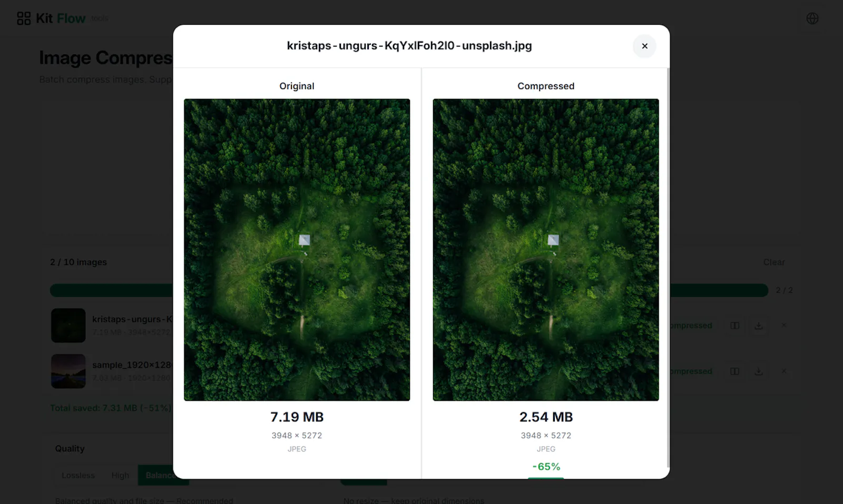Click sample_1920×1280 file name in list
Image resolution: width=843 pixels, height=504 pixels.
(x=132, y=365)
